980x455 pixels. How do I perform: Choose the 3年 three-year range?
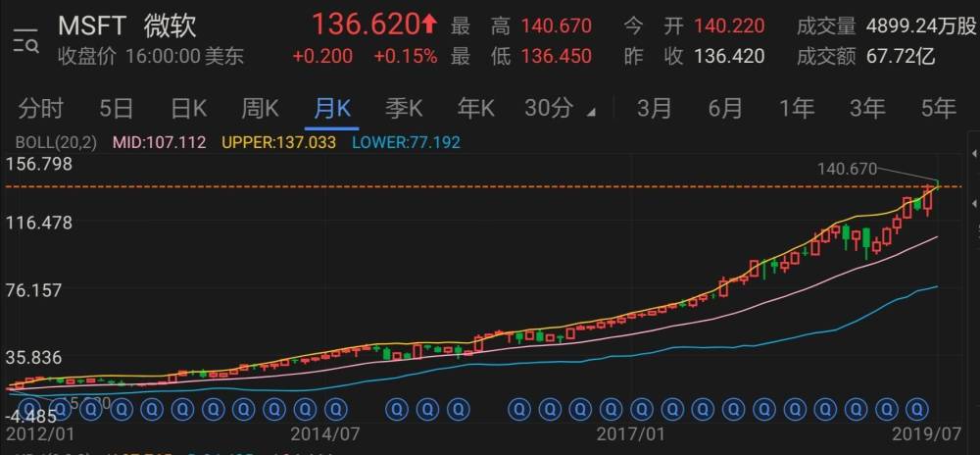click(x=867, y=109)
